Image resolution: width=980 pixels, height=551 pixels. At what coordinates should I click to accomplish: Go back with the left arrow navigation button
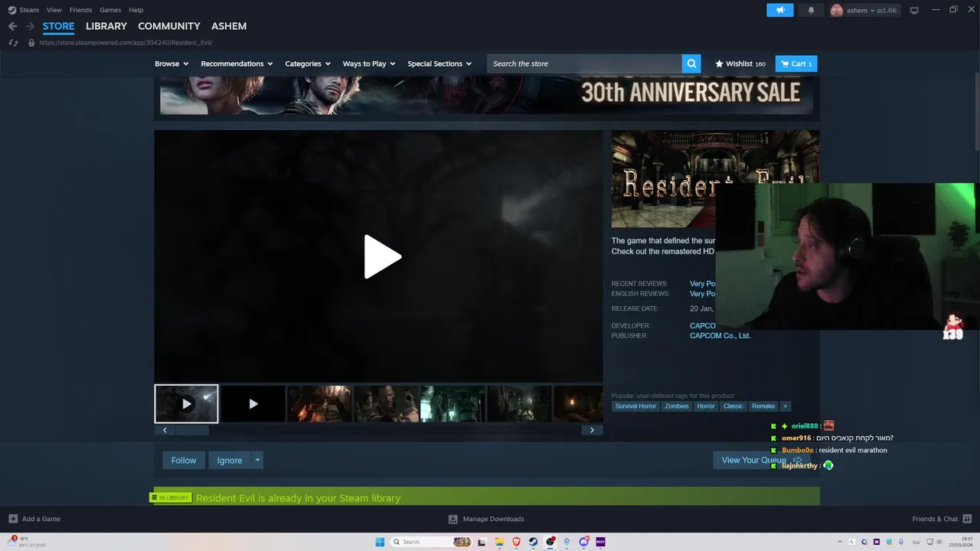pyautogui.click(x=12, y=26)
